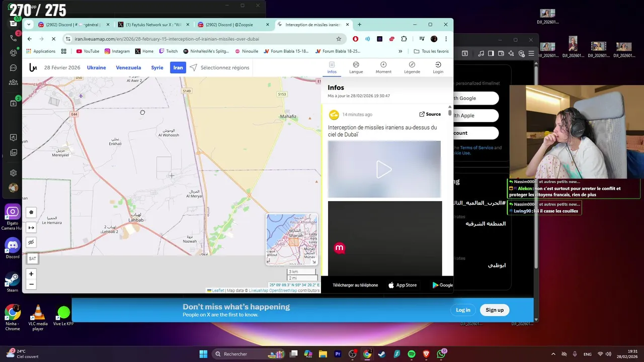
Task: Open Spotify from the taskbar
Action: tap(412, 354)
